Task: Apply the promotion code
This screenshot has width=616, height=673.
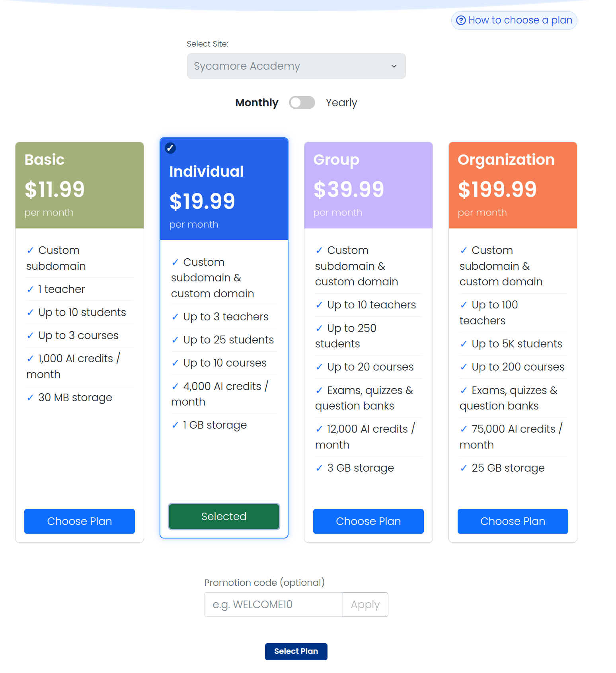Action: point(365,605)
